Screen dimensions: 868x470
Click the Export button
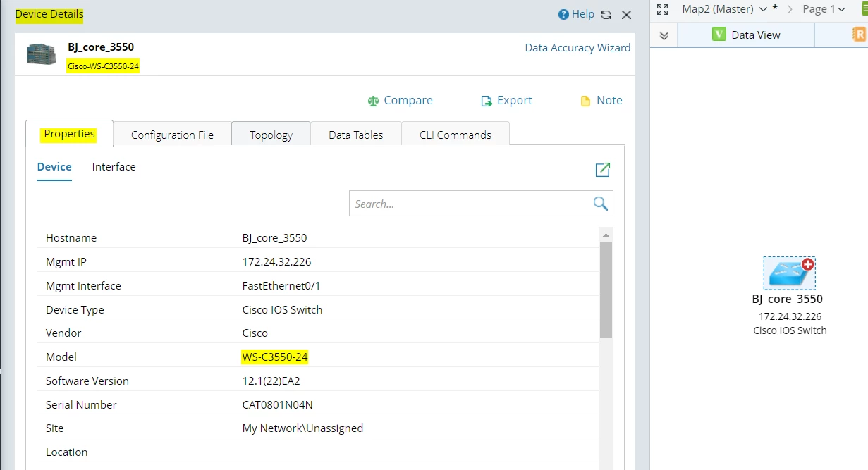coord(506,101)
